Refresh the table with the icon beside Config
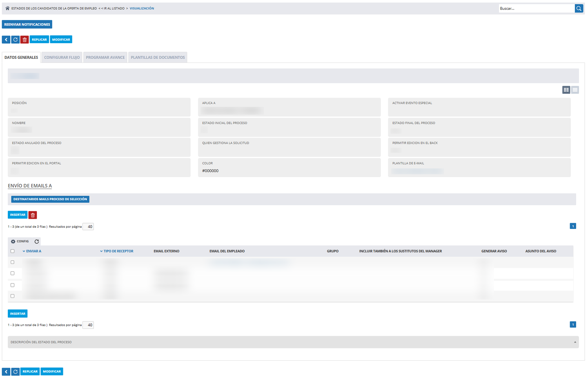Screen dimensions: 588x377 point(37,242)
